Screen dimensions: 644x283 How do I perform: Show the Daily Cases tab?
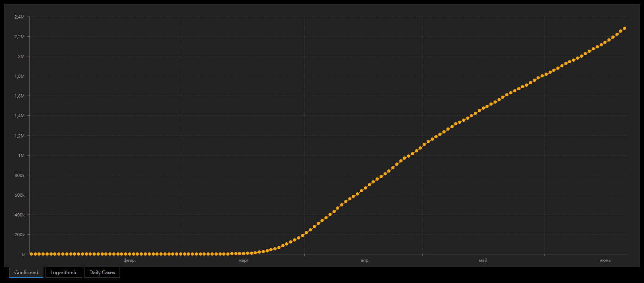click(102, 273)
